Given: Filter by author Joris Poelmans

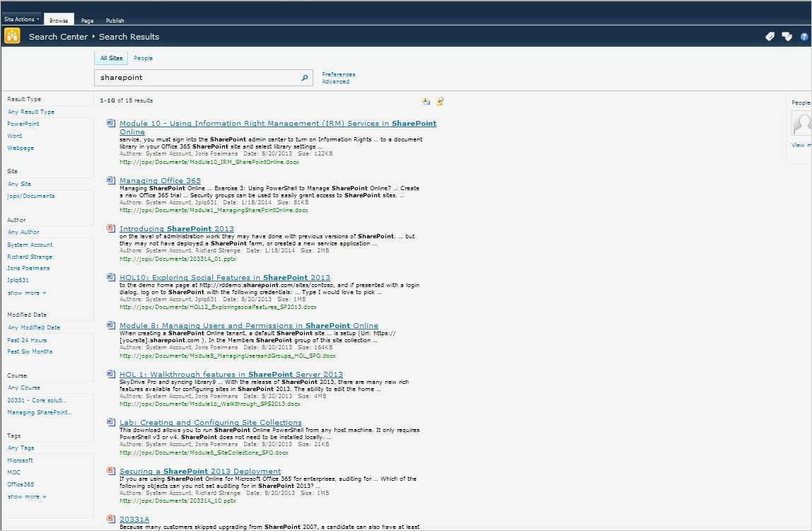Looking at the screenshot, I should (x=28, y=268).
